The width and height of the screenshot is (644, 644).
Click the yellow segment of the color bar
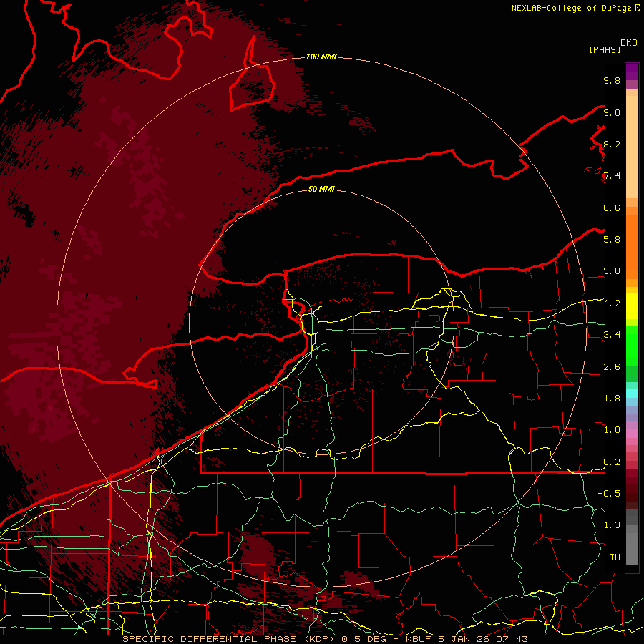pyautogui.click(x=632, y=306)
